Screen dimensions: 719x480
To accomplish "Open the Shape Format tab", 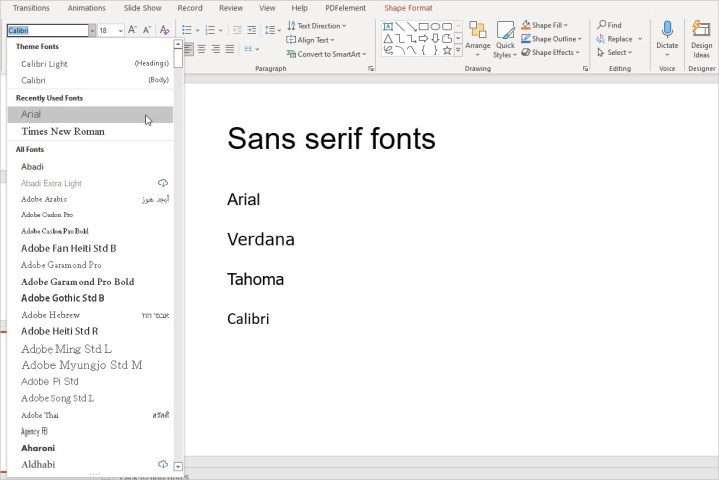I will coord(408,7).
